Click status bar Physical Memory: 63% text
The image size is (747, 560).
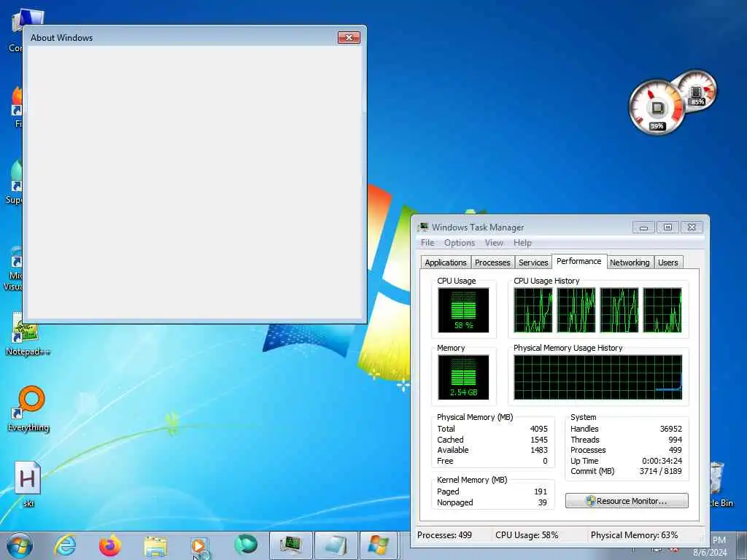634,535
